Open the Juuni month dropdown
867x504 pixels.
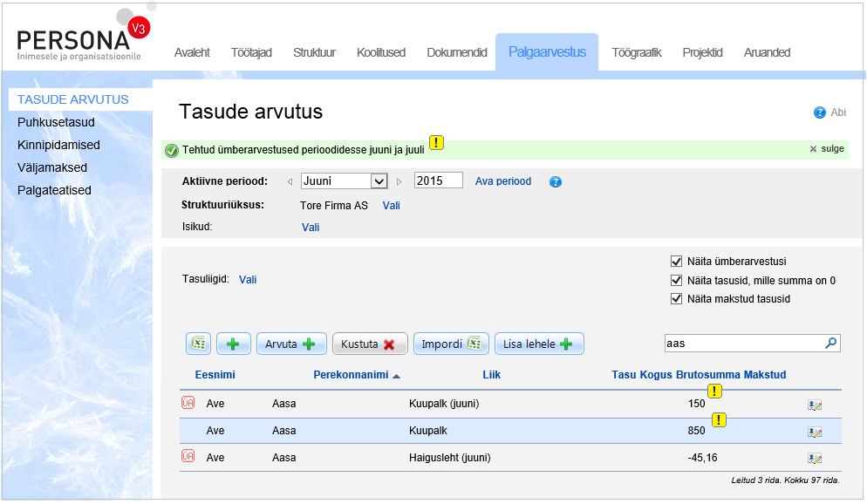[379, 181]
